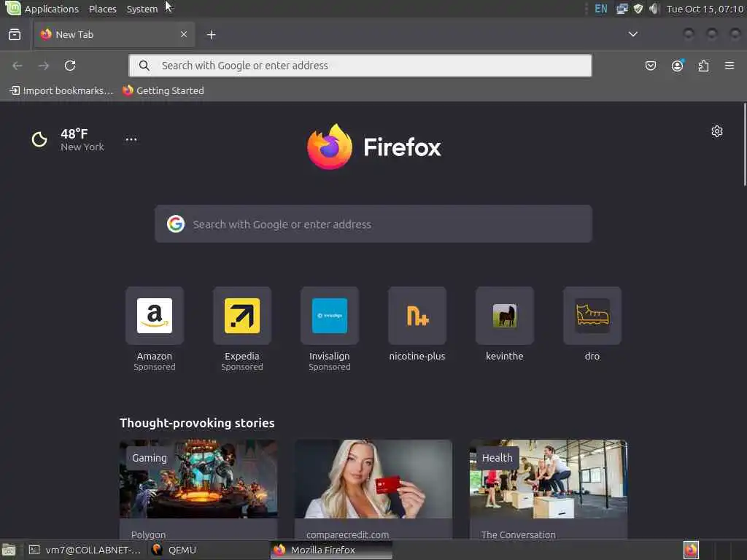This screenshot has width=747, height=560.
Task: Focus the center Google search box
Action: click(373, 225)
